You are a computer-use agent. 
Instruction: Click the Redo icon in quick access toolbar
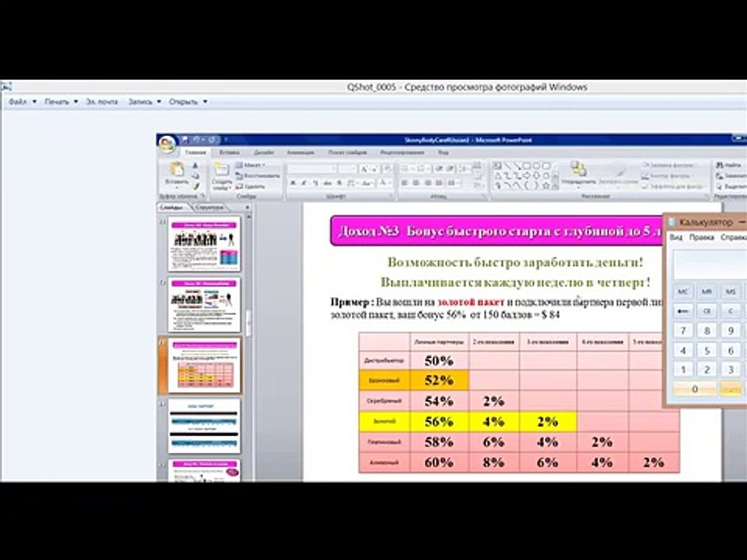tap(212, 140)
